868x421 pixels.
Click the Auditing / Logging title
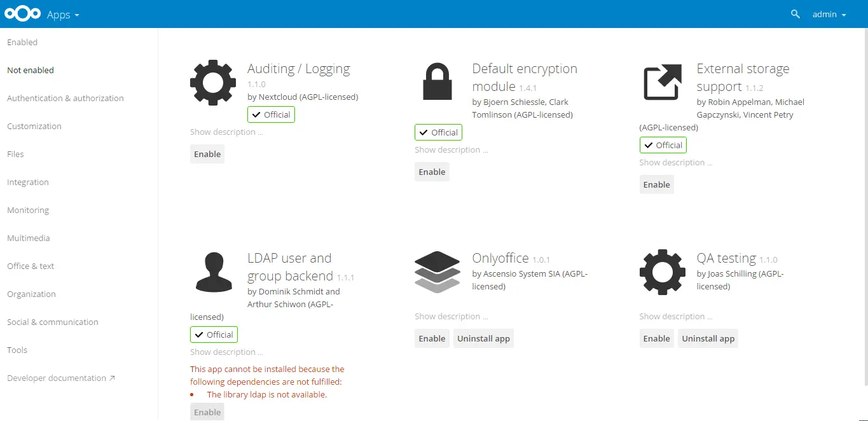(299, 69)
